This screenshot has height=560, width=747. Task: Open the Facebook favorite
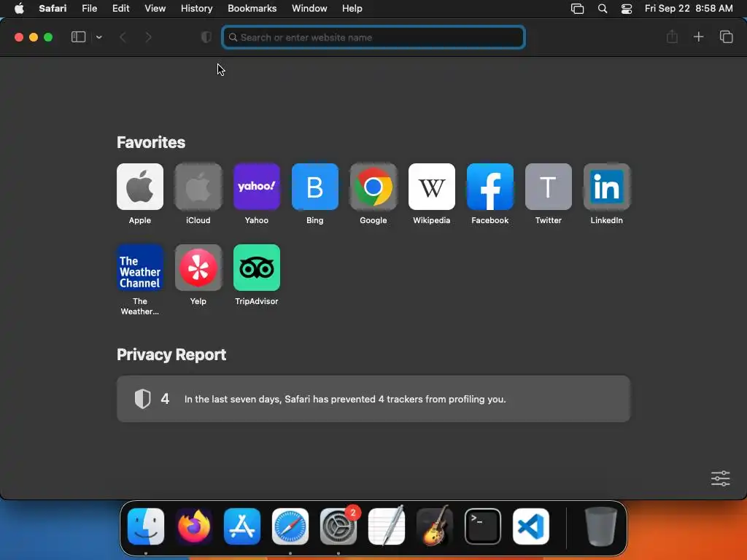pos(489,187)
